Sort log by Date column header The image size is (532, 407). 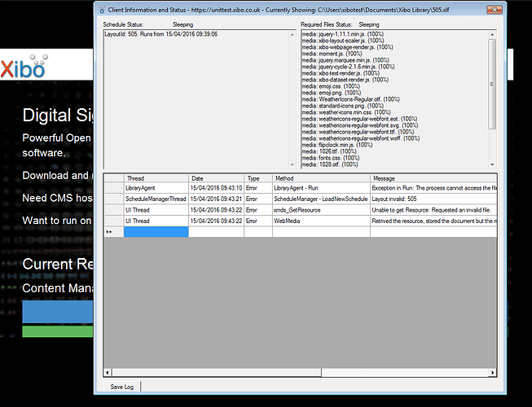(x=216, y=178)
